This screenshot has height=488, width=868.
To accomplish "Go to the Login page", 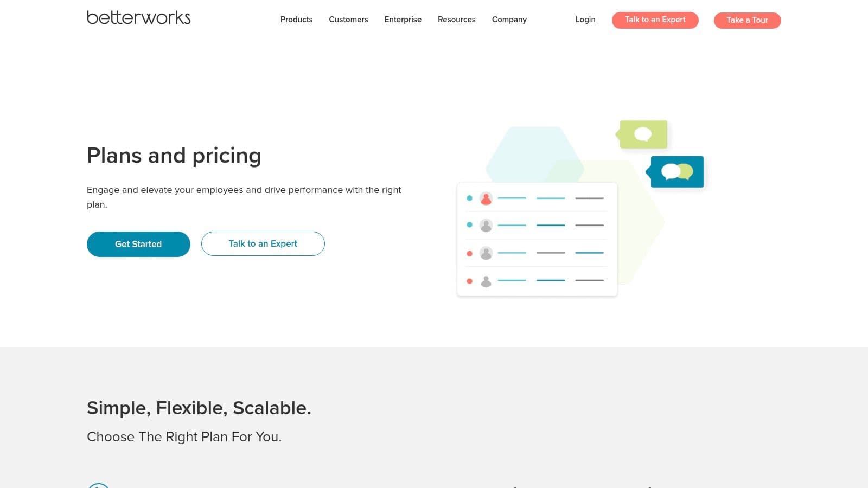I will (x=585, y=20).
